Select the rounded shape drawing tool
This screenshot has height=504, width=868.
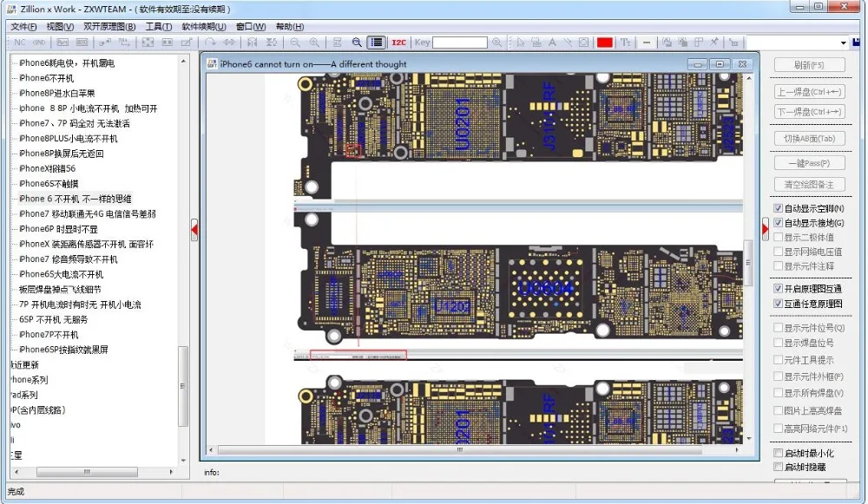coord(583,43)
